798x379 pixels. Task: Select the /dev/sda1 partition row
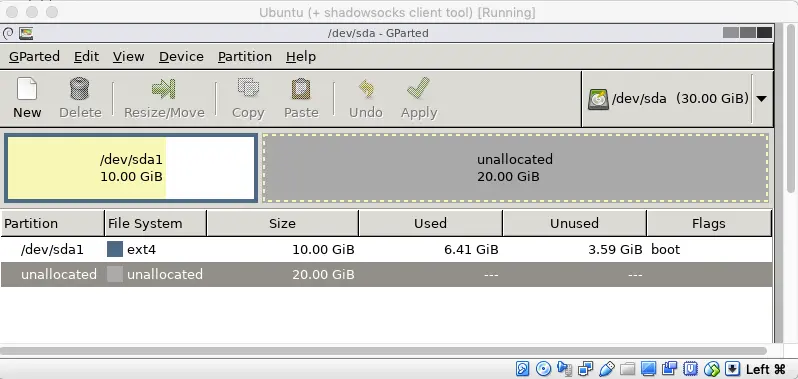[x=386, y=249]
